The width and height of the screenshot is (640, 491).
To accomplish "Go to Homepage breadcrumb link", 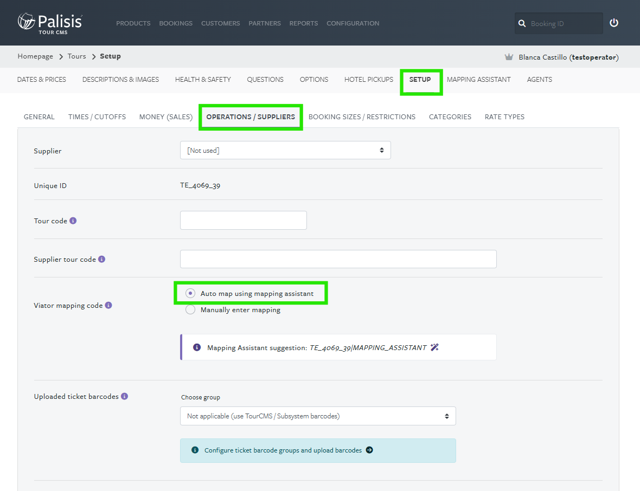I will [x=35, y=56].
